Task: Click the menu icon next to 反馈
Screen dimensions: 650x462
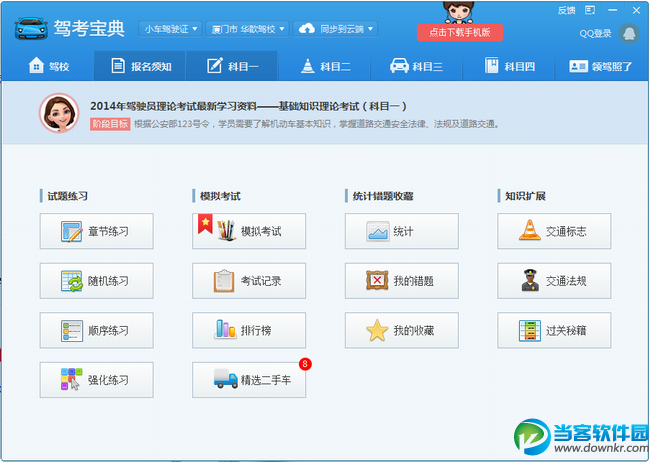Action: point(590,10)
